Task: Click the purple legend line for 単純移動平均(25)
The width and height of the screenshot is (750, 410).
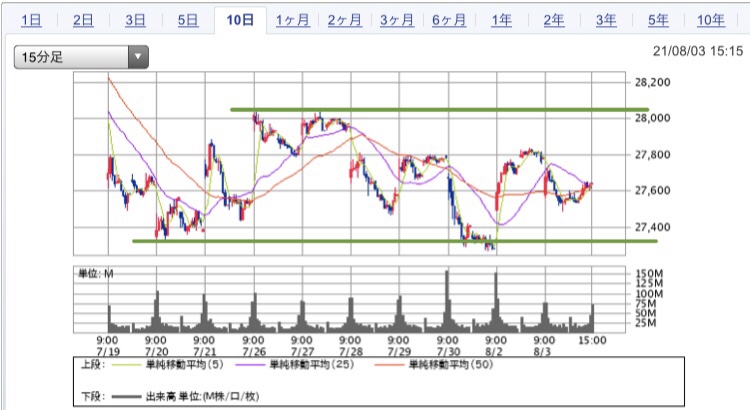Action: click(x=250, y=365)
